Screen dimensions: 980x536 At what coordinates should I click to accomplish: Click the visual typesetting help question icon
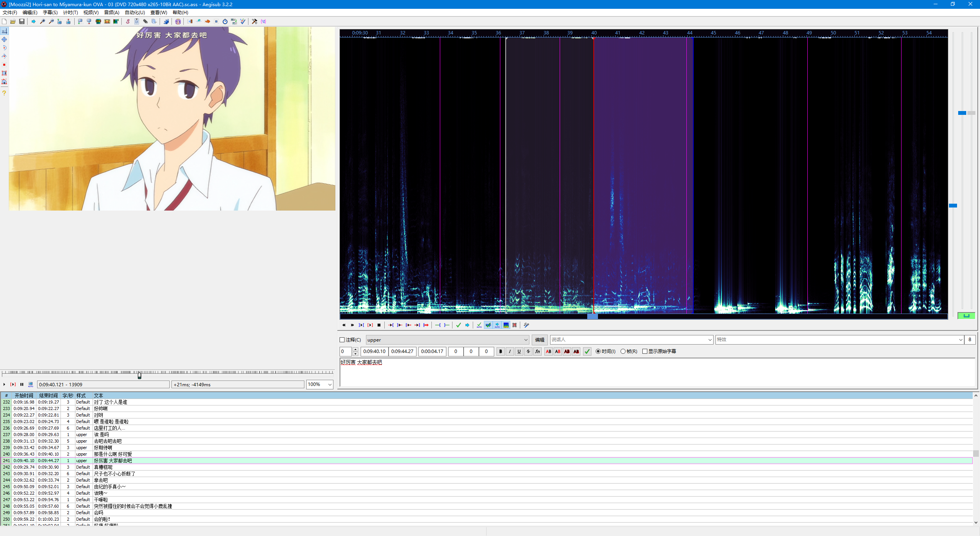click(4, 93)
